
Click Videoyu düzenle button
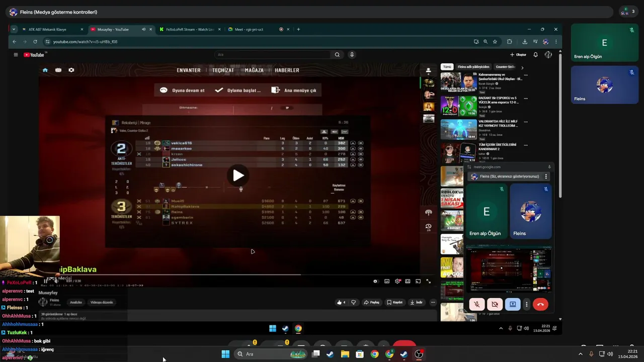tap(102, 302)
